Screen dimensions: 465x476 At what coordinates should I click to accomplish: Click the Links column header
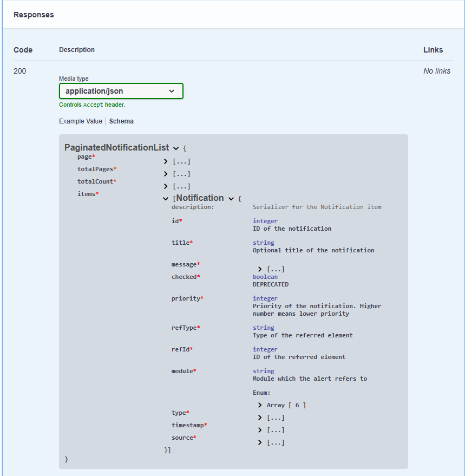click(433, 50)
